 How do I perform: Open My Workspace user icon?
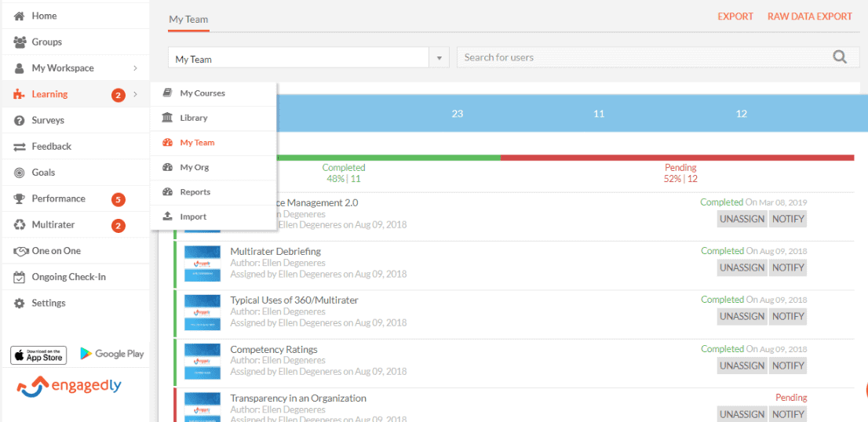point(20,68)
